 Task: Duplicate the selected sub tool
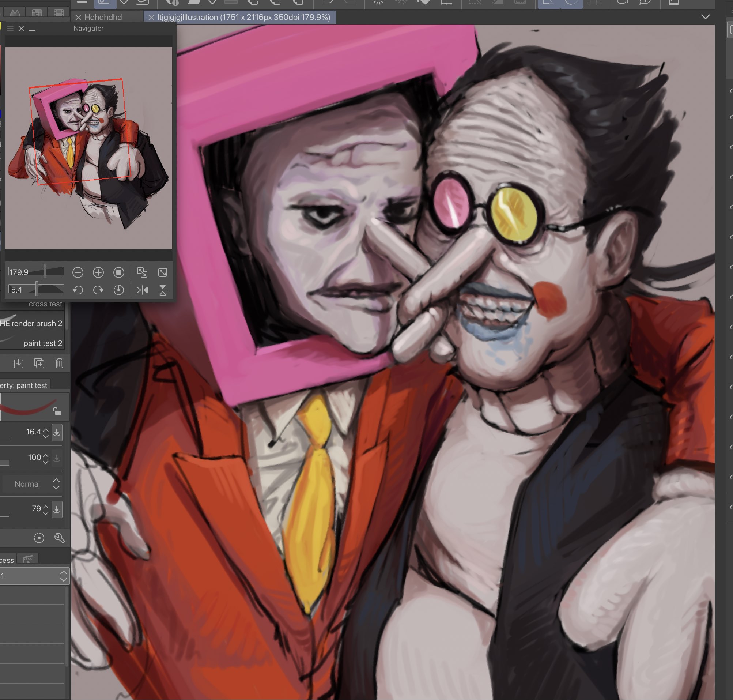tap(39, 363)
